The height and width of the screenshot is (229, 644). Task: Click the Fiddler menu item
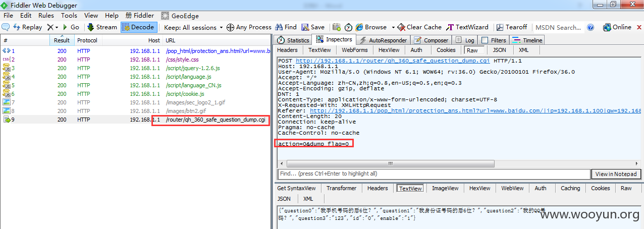140,16
